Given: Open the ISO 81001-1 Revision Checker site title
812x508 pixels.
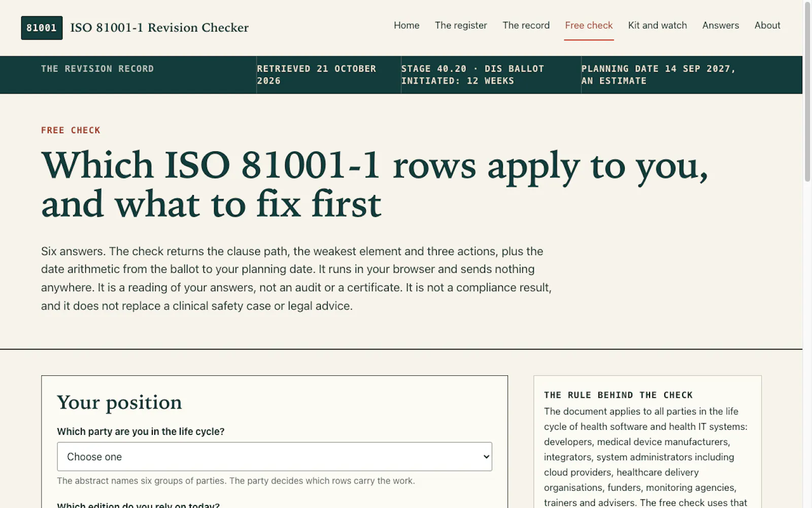Looking at the screenshot, I should coord(159,27).
